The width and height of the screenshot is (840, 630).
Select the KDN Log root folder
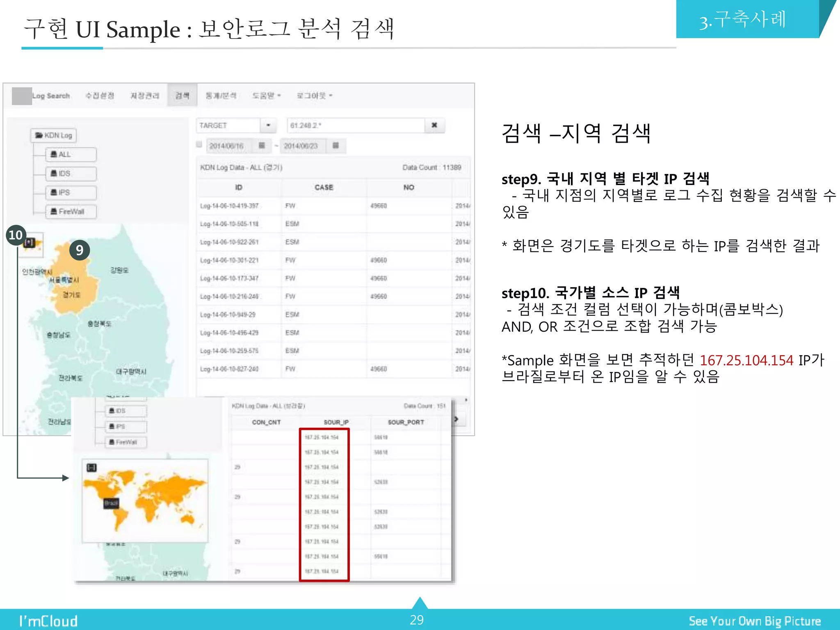(x=54, y=135)
